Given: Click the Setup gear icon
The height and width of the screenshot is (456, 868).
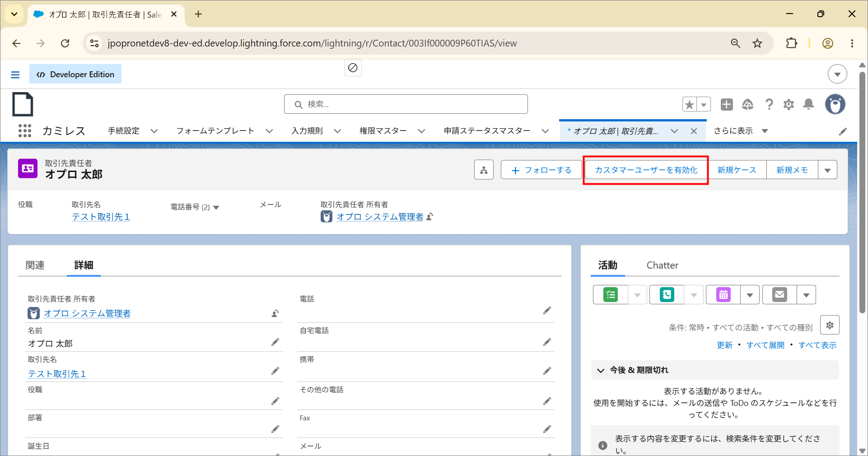Looking at the screenshot, I should coord(789,105).
